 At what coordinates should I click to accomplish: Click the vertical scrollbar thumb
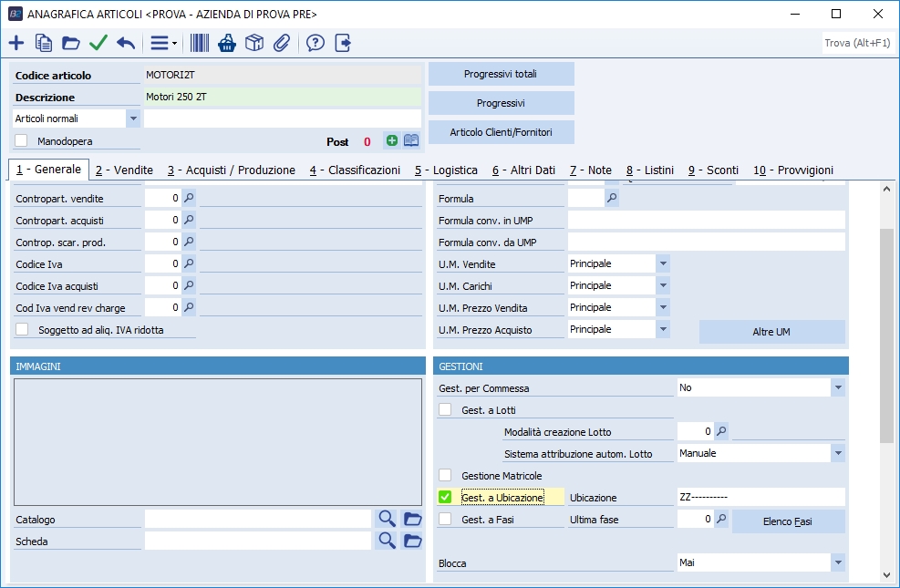tap(886, 335)
